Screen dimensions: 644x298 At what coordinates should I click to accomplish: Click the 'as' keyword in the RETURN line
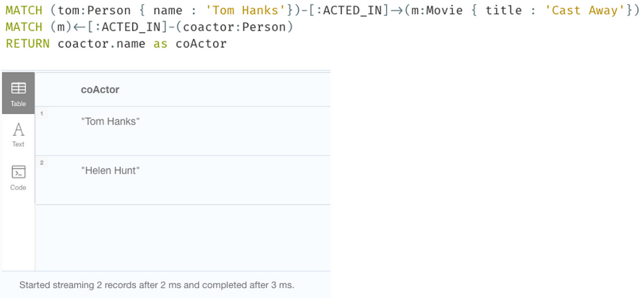coord(160,43)
